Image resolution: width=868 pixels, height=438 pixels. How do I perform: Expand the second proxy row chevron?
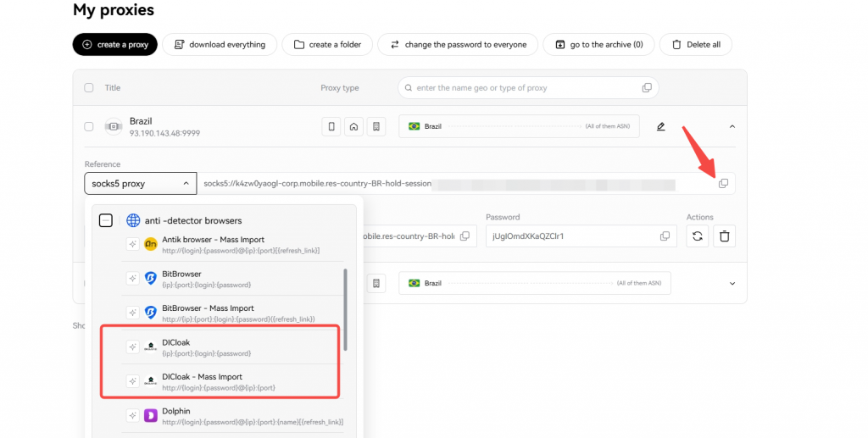(732, 283)
